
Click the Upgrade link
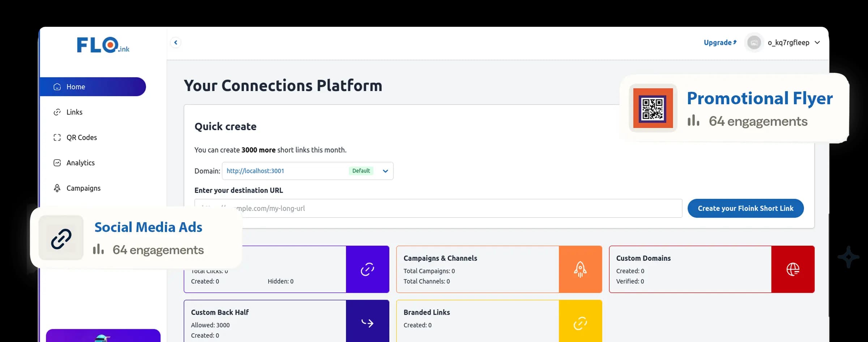[719, 43]
